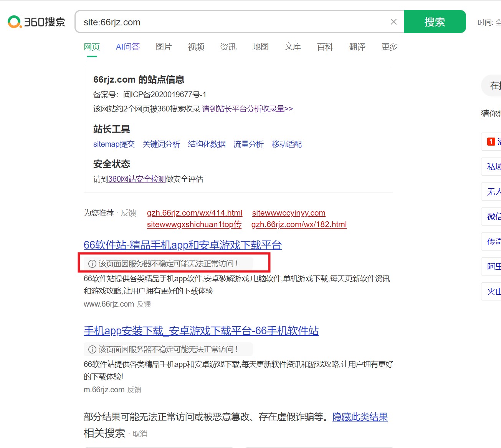This screenshot has height=448, width=501.
Task: Open the 移动适配 link
Action: point(286,144)
